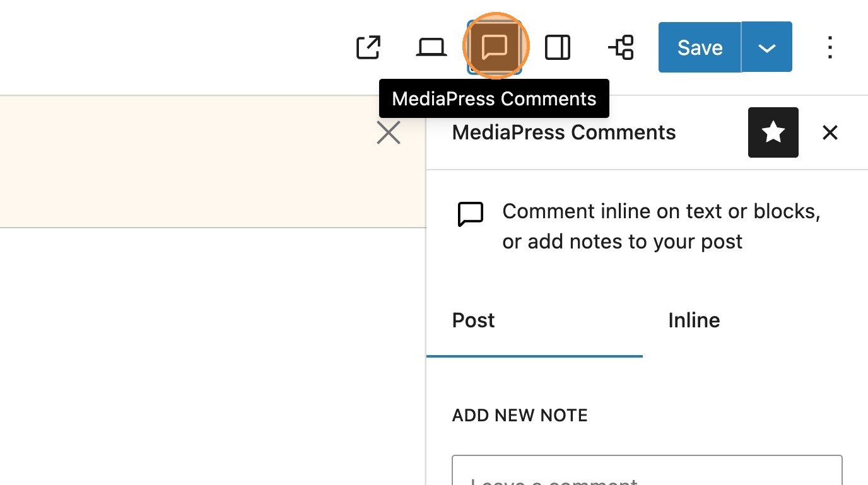
Task: Click the Comment inline on text description
Action: [x=660, y=226]
